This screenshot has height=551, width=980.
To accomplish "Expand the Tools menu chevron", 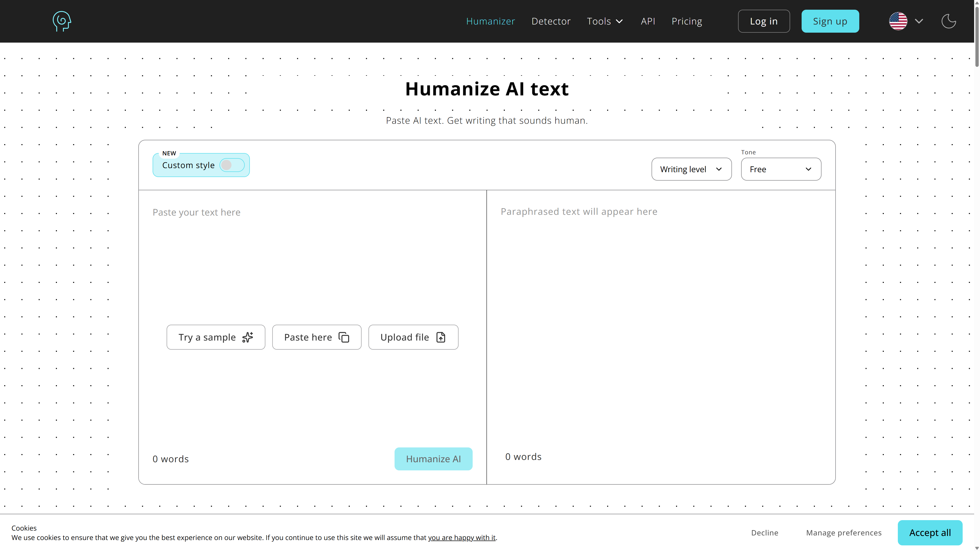I will tap(619, 21).
